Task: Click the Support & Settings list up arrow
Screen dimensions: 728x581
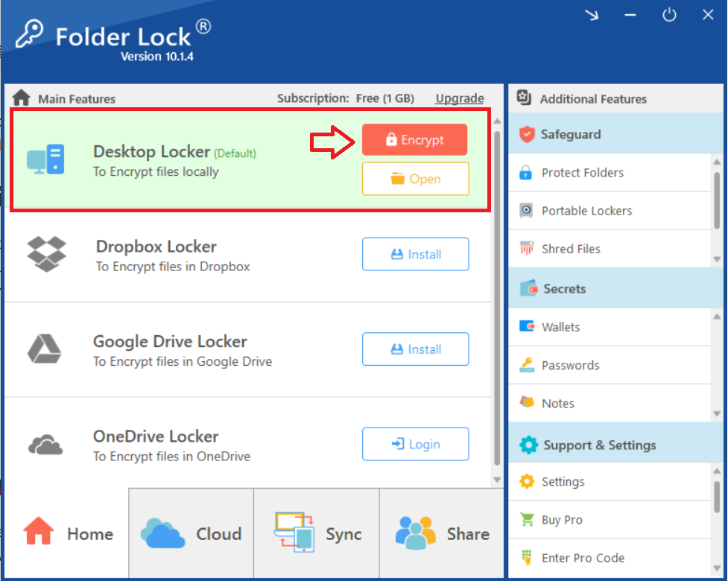Action: [x=717, y=471]
